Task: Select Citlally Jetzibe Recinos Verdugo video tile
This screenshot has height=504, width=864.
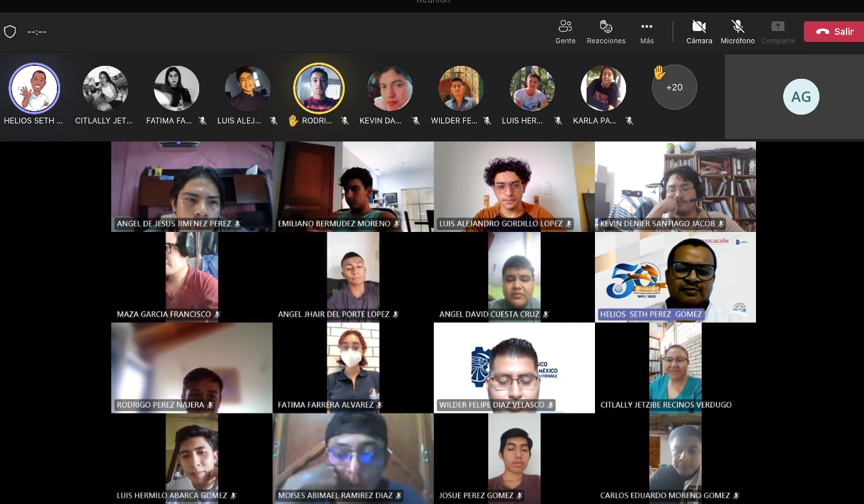Action: (x=675, y=368)
